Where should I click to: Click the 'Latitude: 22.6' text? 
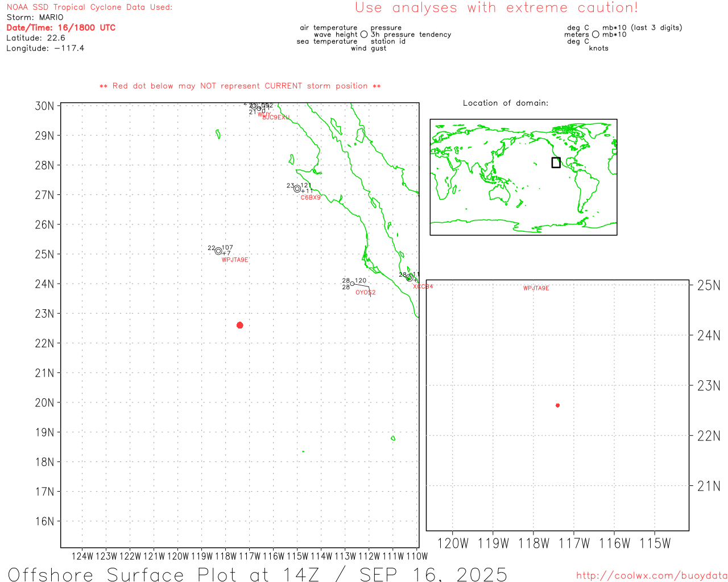click(x=36, y=38)
